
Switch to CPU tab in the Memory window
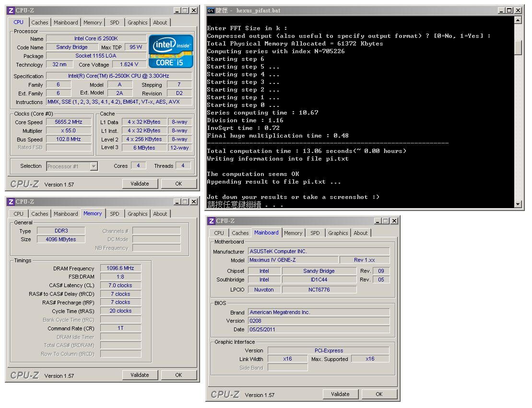pyautogui.click(x=19, y=214)
